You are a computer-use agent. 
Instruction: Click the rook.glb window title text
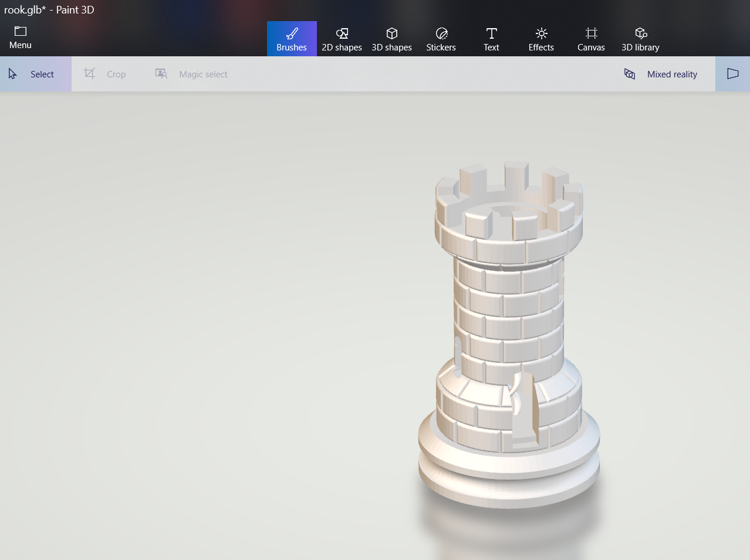(x=49, y=10)
